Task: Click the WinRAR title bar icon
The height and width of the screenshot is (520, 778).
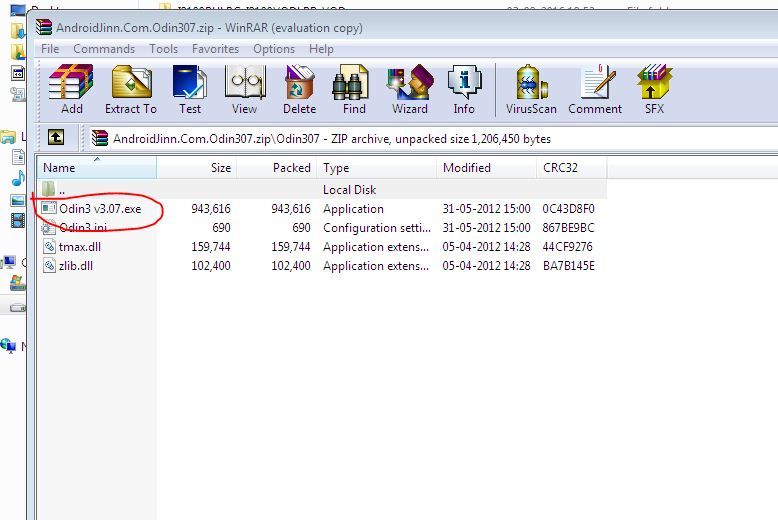Action: click(44, 27)
